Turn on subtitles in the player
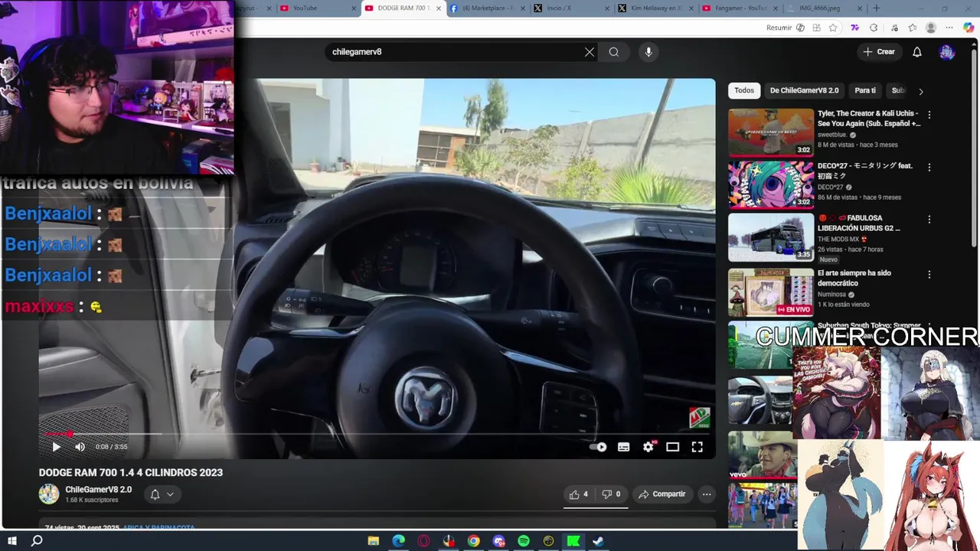Screen dimensions: 980x551 (x=624, y=447)
